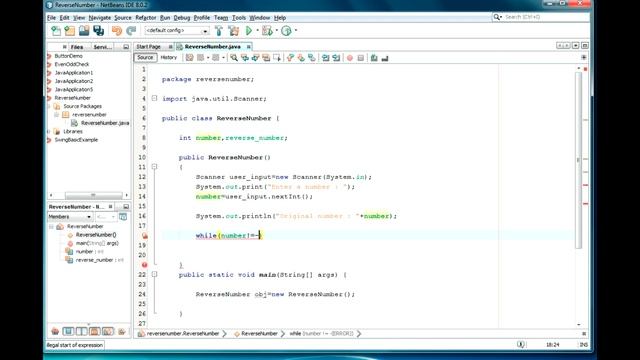Toggle the Show Static Members navigator filter
The width and height of the screenshot is (640, 360).
(x=81, y=331)
